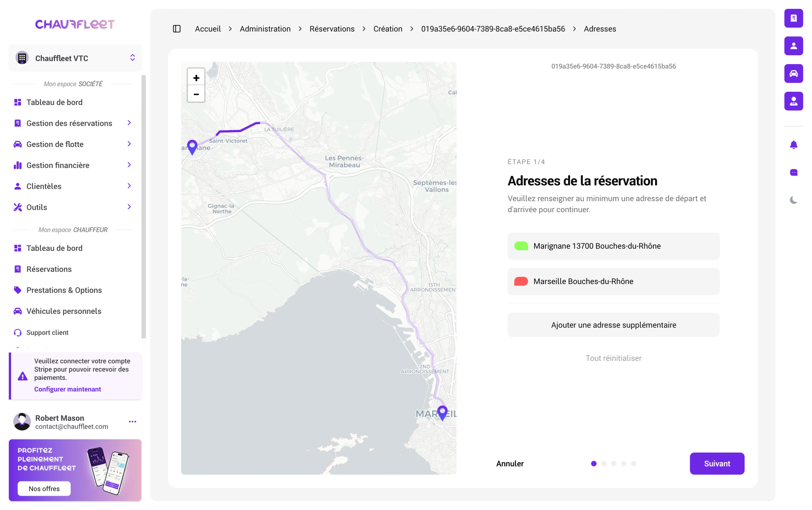This screenshot has height=510, width=812.
Task: Click the map zoom in button
Action: [196, 78]
